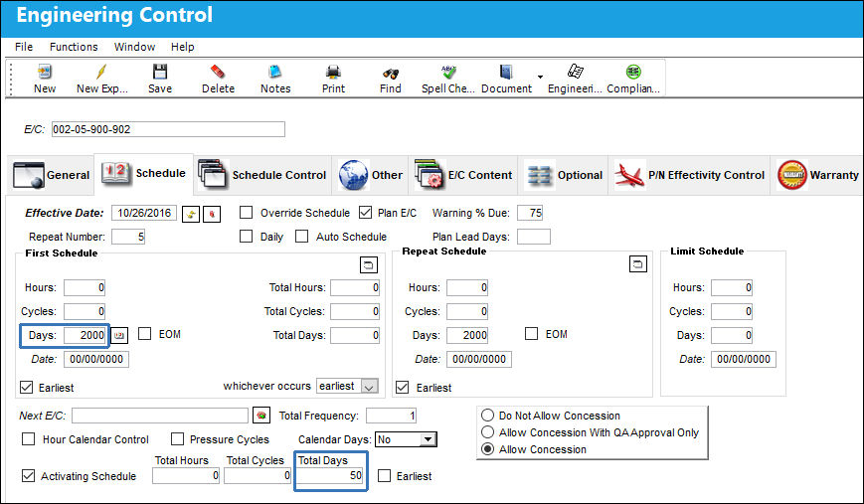Click the red icon beside Effective Date
This screenshot has width=864, height=504.
[212, 214]
